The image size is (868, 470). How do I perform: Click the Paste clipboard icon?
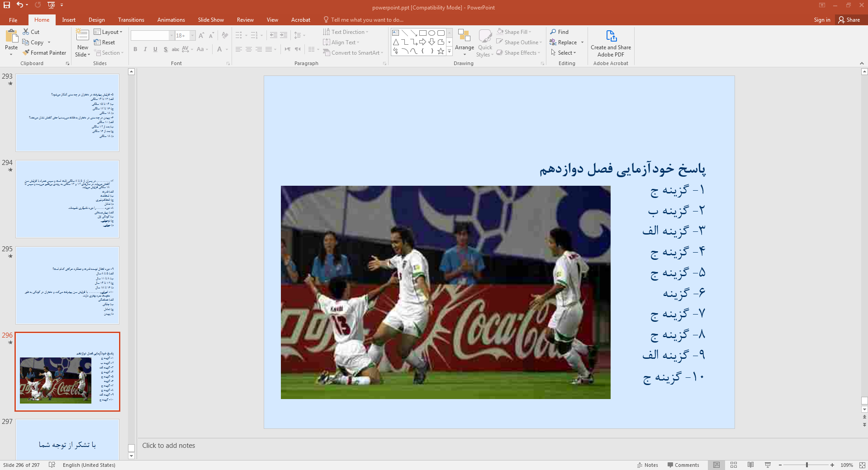11,36
